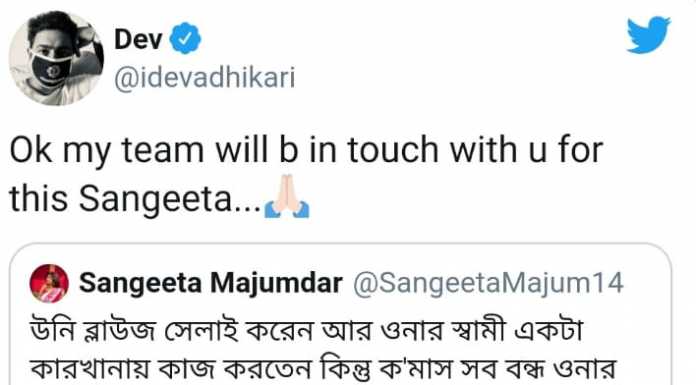Click the text 'Ok my team will b in touch'
Image resolution: width=696 pixels, height=385 pixels.
tap(224, 151)
